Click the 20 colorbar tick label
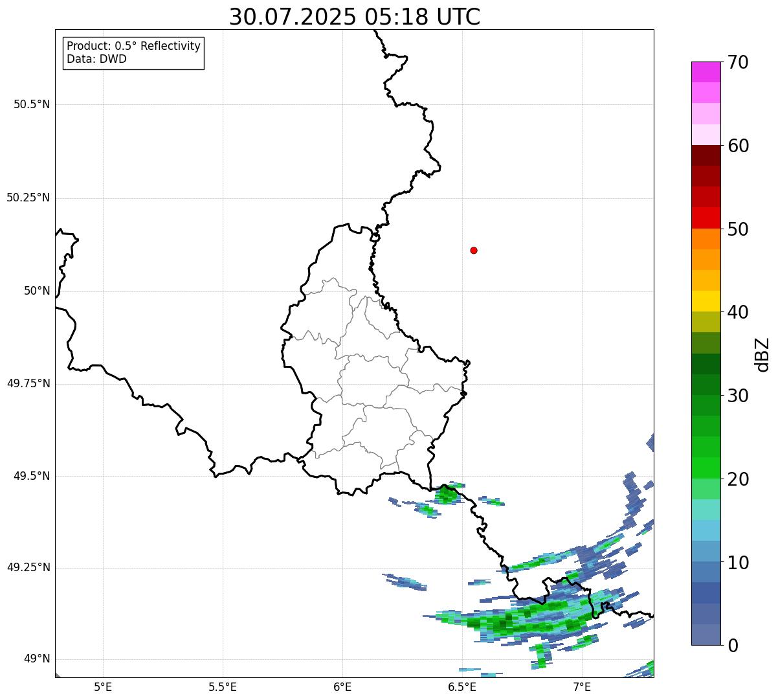 738,479
